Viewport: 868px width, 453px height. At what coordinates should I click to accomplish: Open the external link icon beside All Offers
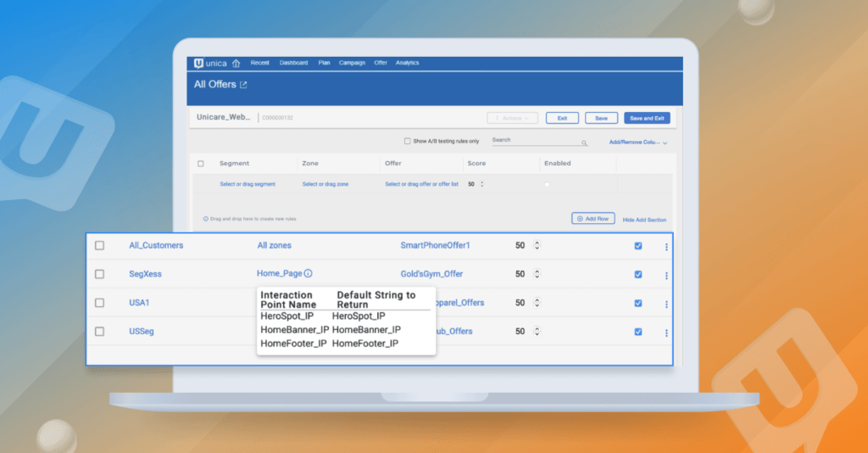tap(244, 85)
